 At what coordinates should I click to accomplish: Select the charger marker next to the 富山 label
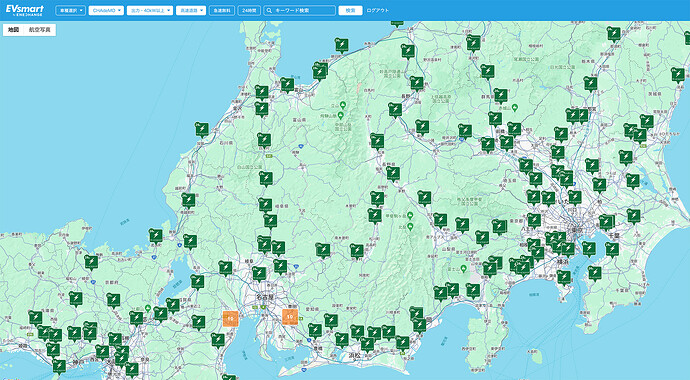pos(287,84)
